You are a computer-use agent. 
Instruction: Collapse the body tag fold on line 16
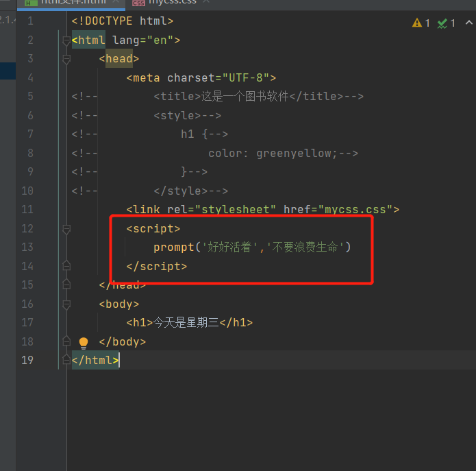66,304
